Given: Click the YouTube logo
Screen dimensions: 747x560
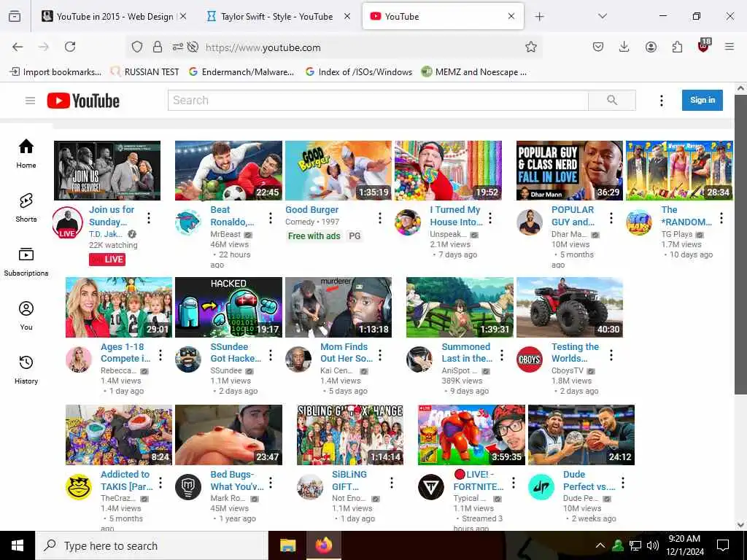Looking at the screenshot, I should 83,101.
